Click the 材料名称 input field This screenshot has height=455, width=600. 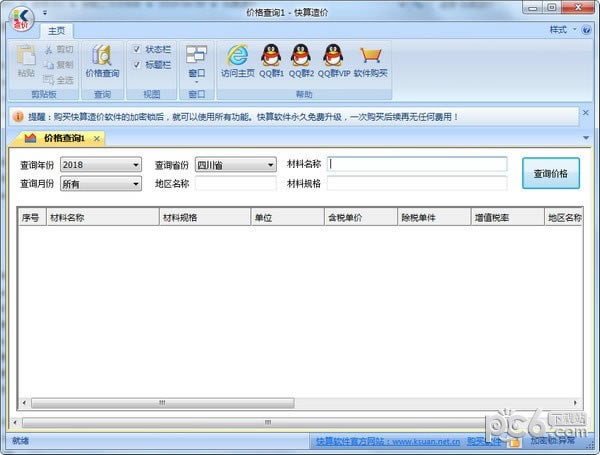(x=417, y=164)
